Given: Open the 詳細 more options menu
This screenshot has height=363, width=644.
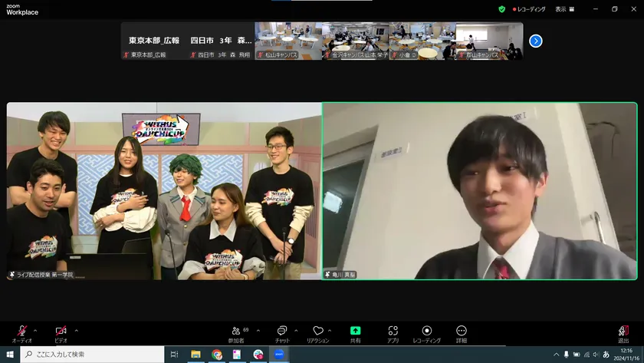Looking at the screenshot, I should [x=462, y=332].
